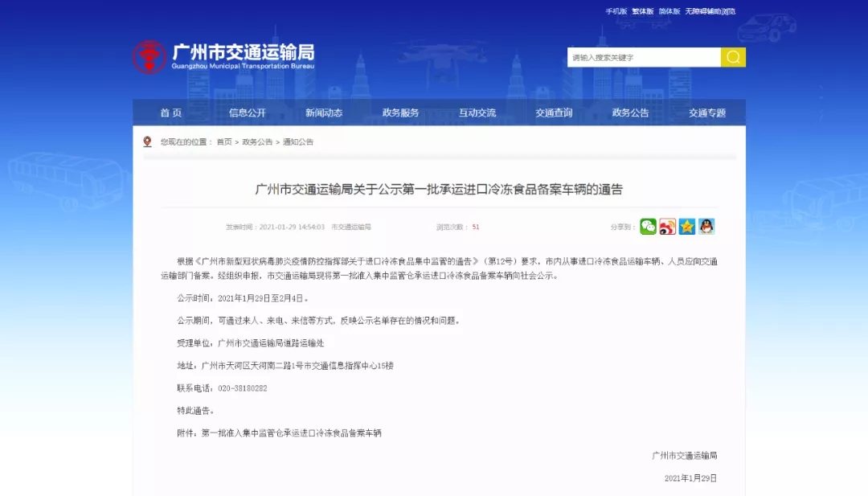
Task: Click the line 公示时间：2021年1月29日至2月4日
Action: pos(243,297)
